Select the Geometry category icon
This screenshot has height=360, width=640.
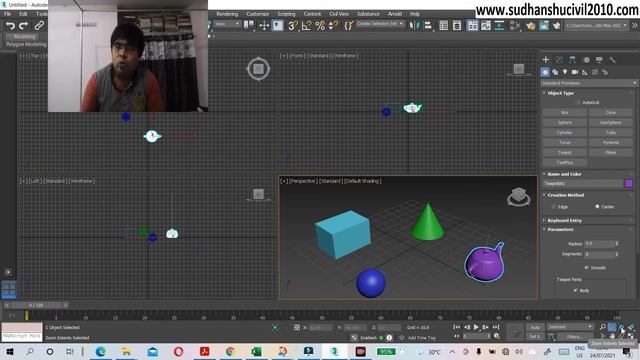[x=545, y=72]
